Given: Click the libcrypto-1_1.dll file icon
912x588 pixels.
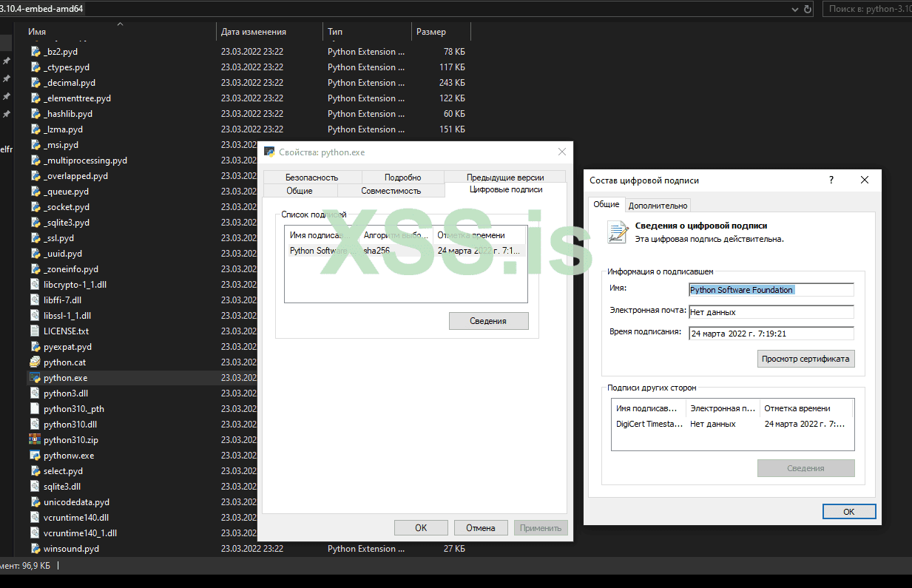Looking at the screenshot, I should click(x=35, y=285).
